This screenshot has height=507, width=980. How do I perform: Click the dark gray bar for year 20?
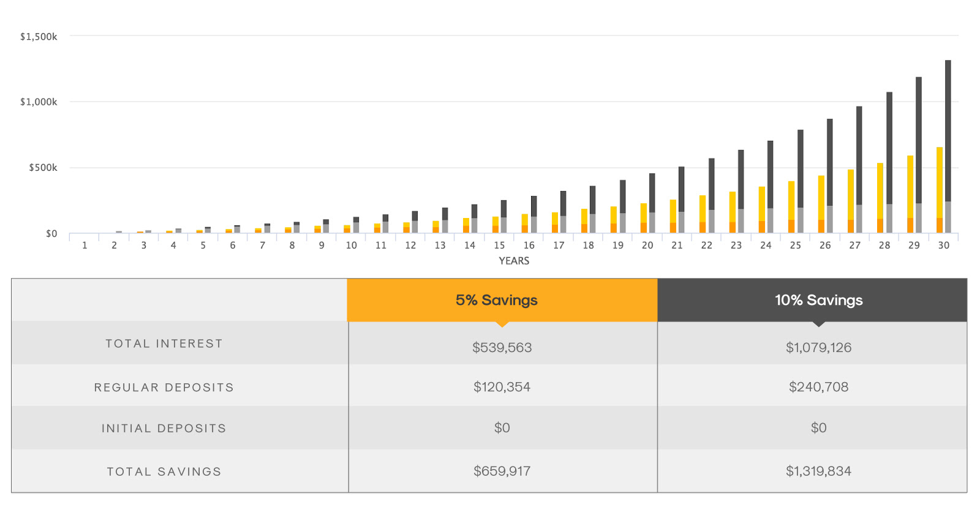652,192
